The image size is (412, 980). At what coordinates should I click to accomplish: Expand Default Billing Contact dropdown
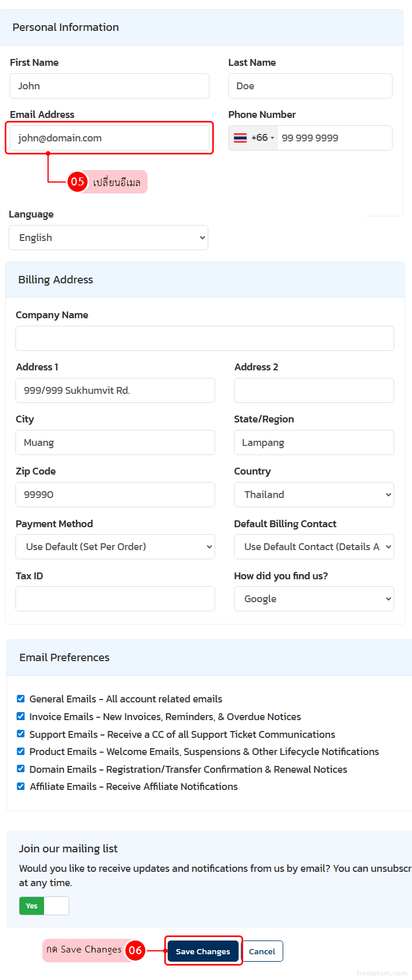click(x=314, y=547)
